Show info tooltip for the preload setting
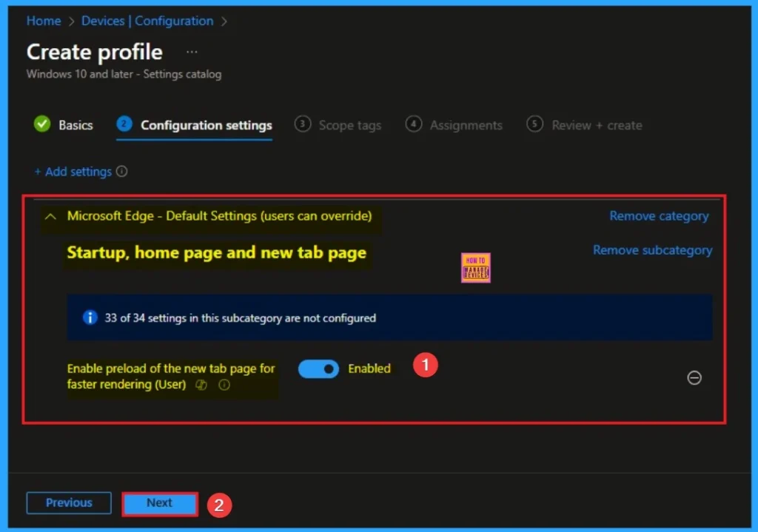Screen dimensions: 758x532 click(224, 385)
